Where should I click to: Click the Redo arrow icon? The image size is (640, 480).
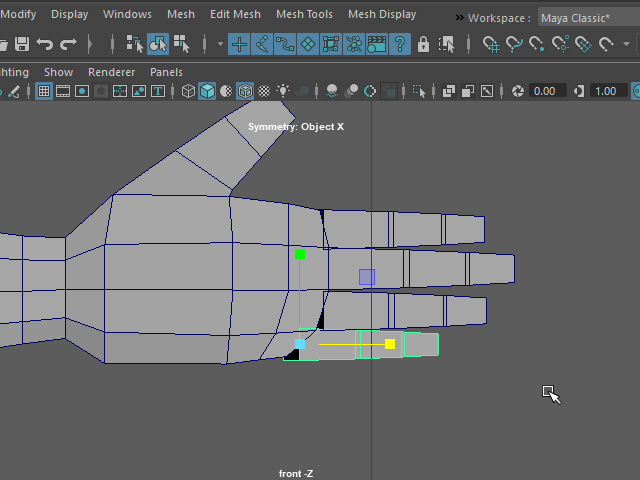pyautogui.click(x=68, y=44)
